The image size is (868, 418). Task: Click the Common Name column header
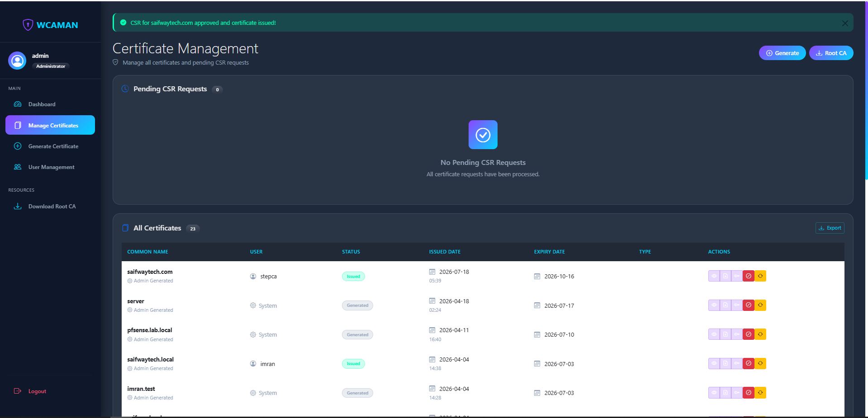[147, 252]
